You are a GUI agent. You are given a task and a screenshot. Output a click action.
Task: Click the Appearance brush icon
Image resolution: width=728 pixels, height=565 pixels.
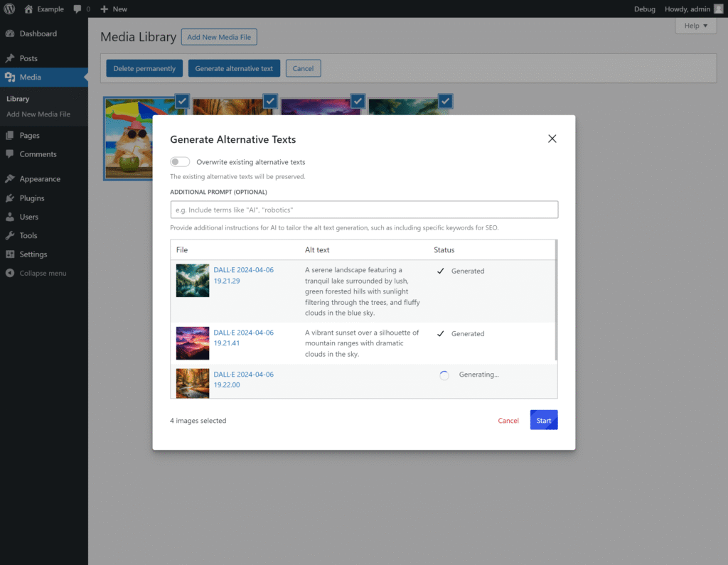tap(10, 178)
